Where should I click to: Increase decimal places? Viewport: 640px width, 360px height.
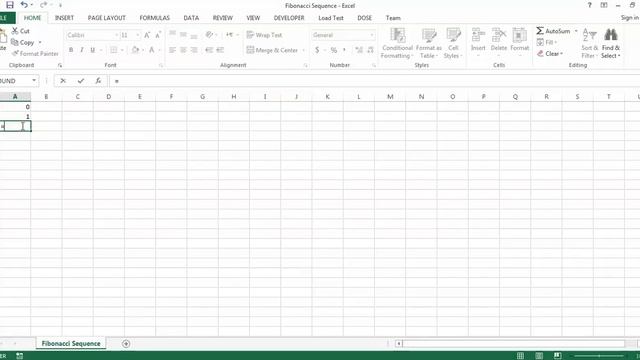coord(359,50)
